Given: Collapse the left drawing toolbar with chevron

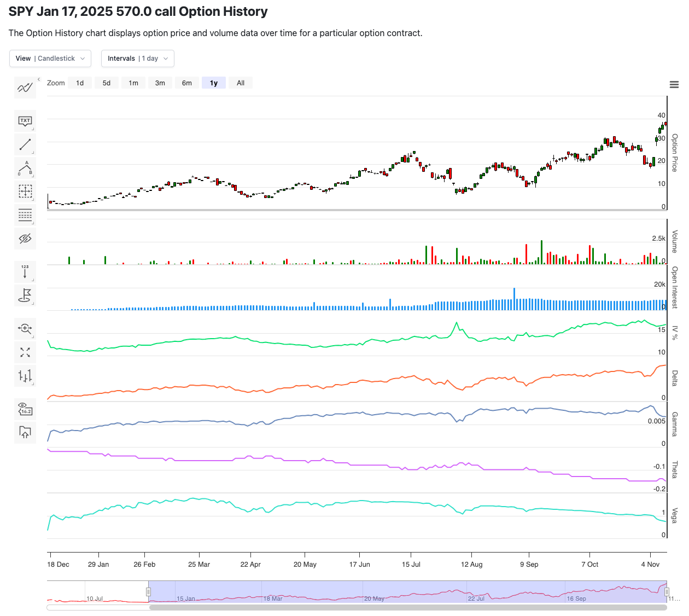Looking at the screenshot, I should tap(39, 80).
